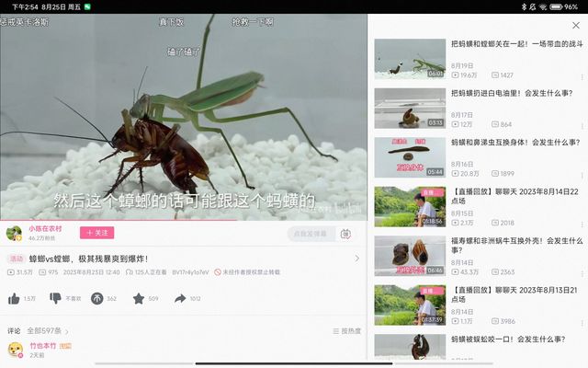Open more options for 蚂蟥和螳螂 video
The width and height of the screenshot is (588, 368).
click(582, 77)
